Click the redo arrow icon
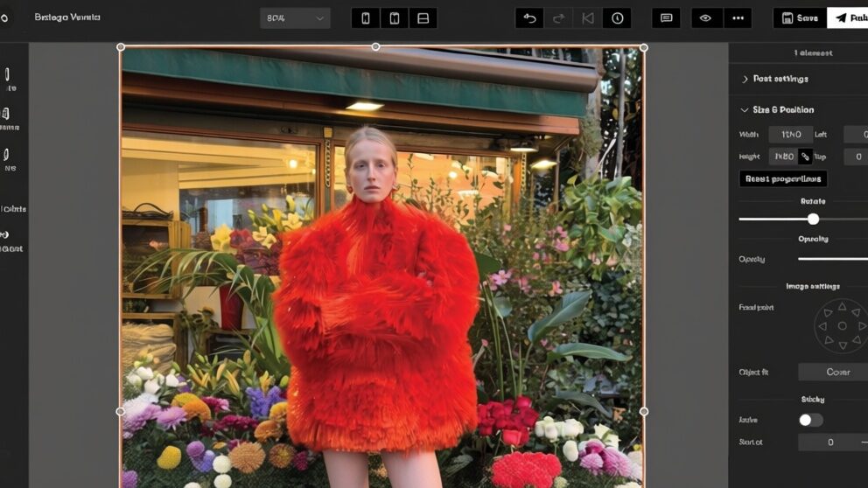Screen dimensions: 868x488 pyautogui.click(x=558, y=18)
